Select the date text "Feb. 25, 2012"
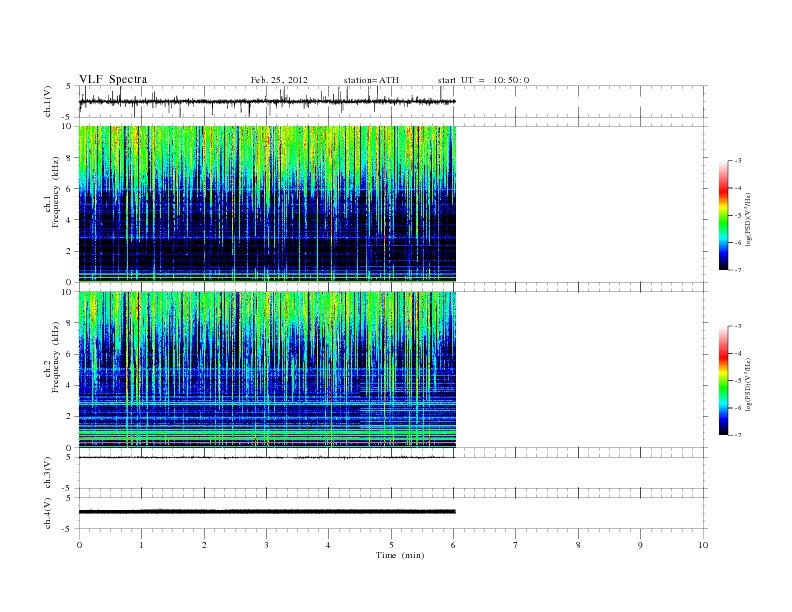 (279, 80)
